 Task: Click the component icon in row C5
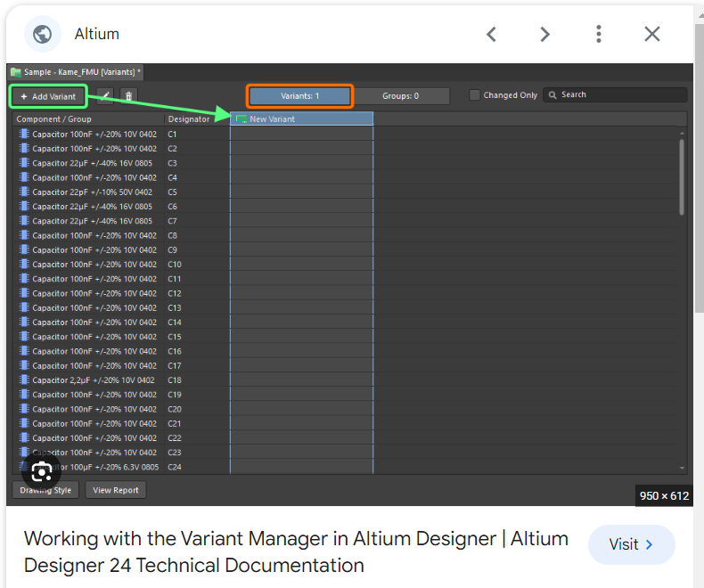tap(24, 192)
